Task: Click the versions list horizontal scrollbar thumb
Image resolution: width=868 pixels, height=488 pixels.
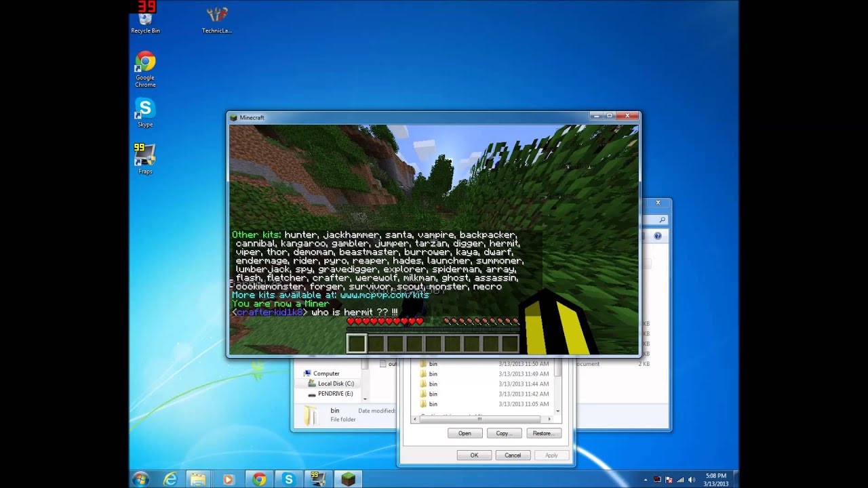Action: 479,419
